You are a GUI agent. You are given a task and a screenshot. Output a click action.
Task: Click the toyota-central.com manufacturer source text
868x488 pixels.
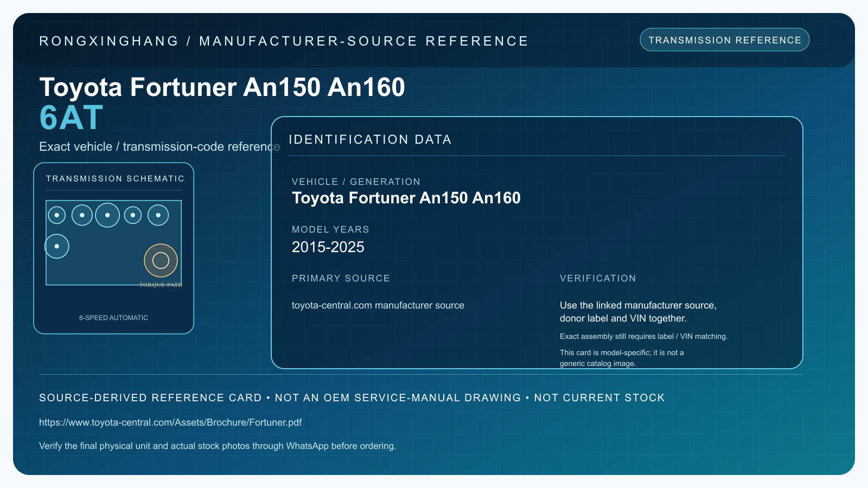[x=378, y=305]
